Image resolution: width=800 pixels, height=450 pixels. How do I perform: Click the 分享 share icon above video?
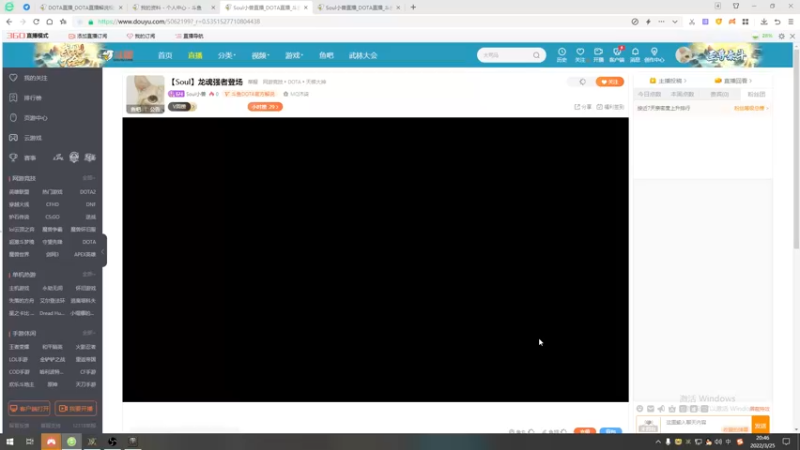coord(577,107)
